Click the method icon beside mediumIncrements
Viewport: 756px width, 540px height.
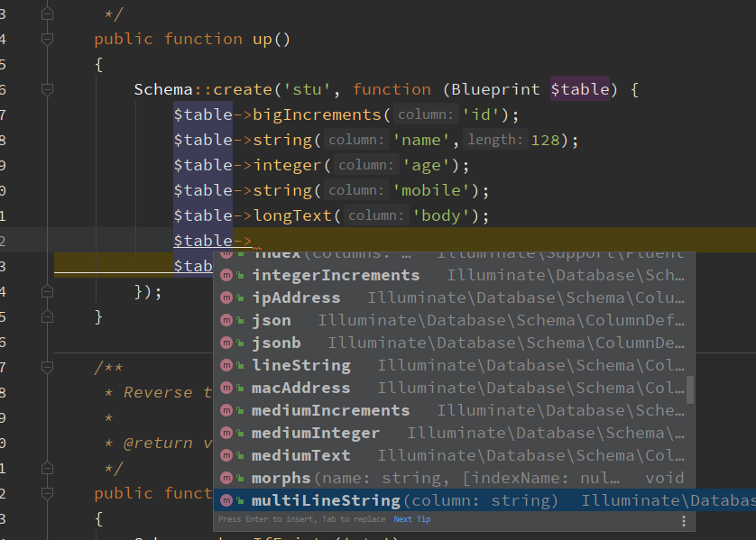pos(227,410)
